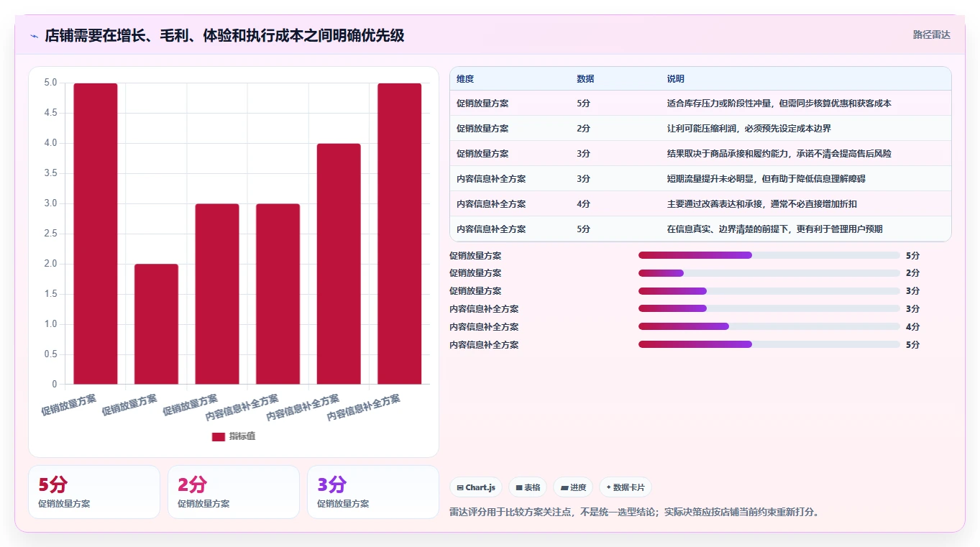The width and height of the screenshot is (980, 547).
Task: Click the 雷达评分用于比较方案关注点 footer note
Action: tap(634, 512)
